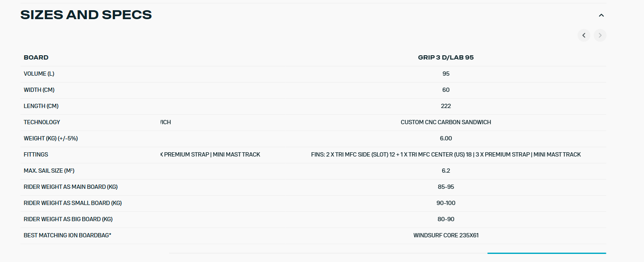
Task: Click the next board arrow button
Action: tap(600, 35)
